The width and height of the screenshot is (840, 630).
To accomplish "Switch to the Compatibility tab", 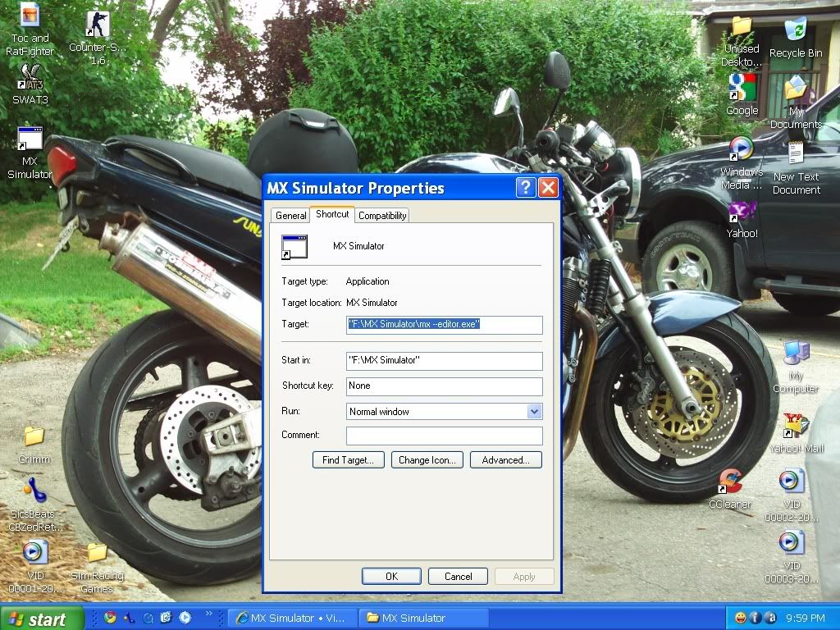I will pyautogui.click(x=382, y=216).
